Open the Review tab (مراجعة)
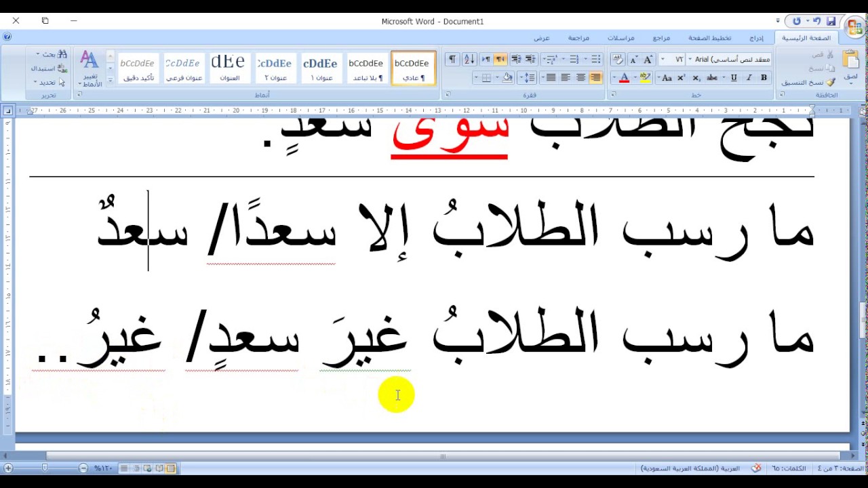 point(578,38)
